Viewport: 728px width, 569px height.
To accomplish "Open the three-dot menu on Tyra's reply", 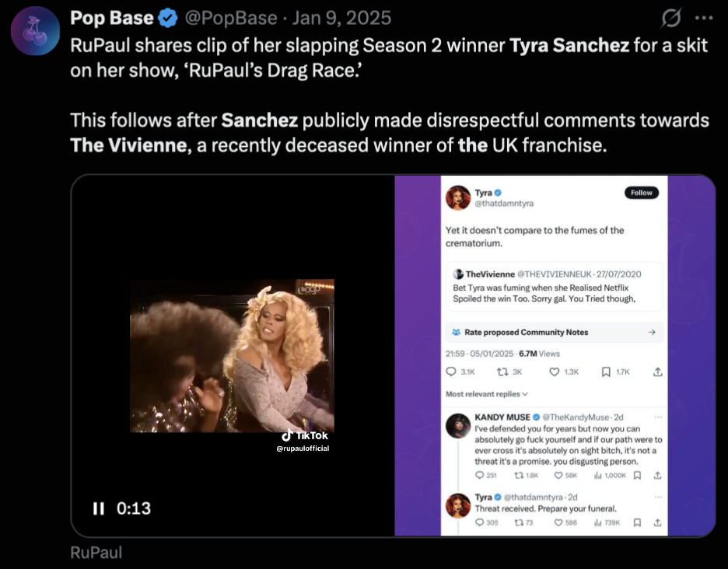I will (657, 496).
